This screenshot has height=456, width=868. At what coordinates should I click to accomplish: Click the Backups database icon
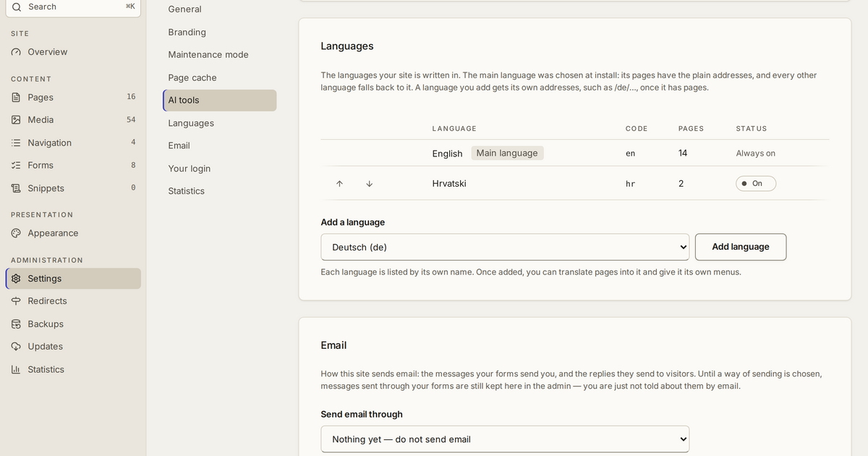16,324
